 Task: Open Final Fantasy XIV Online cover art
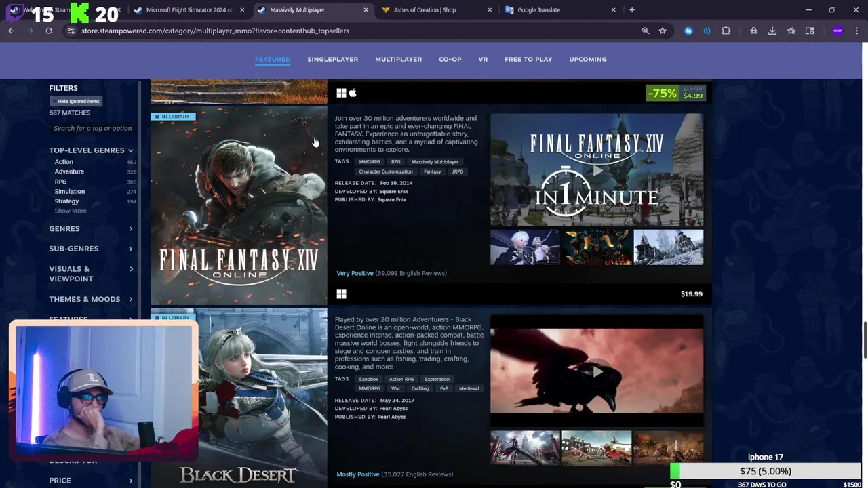tap(239, 205)
